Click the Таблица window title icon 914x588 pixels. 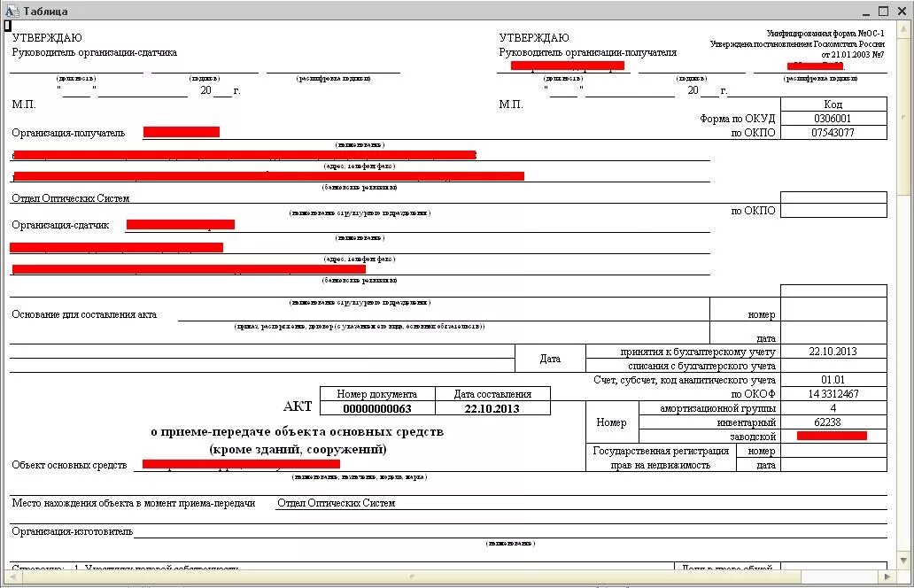pyautogui.click(x=12, y=12)
